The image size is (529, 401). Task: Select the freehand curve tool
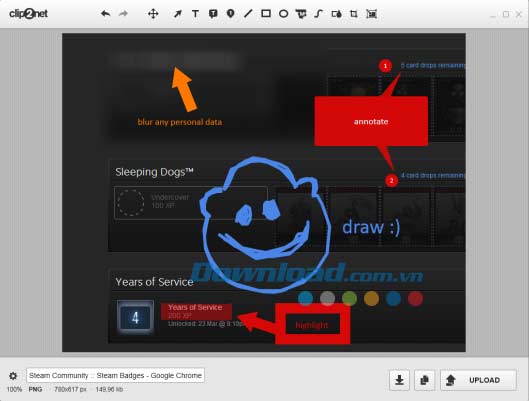318,14
